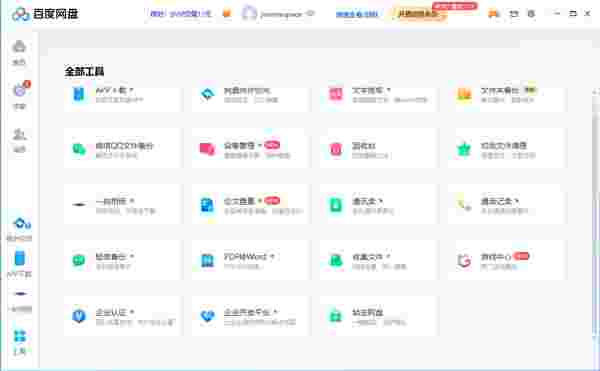Open the friends icon in the sidebar
This screenshot has width=600, height=371.
pyautogui.click(x=19, y=135)
